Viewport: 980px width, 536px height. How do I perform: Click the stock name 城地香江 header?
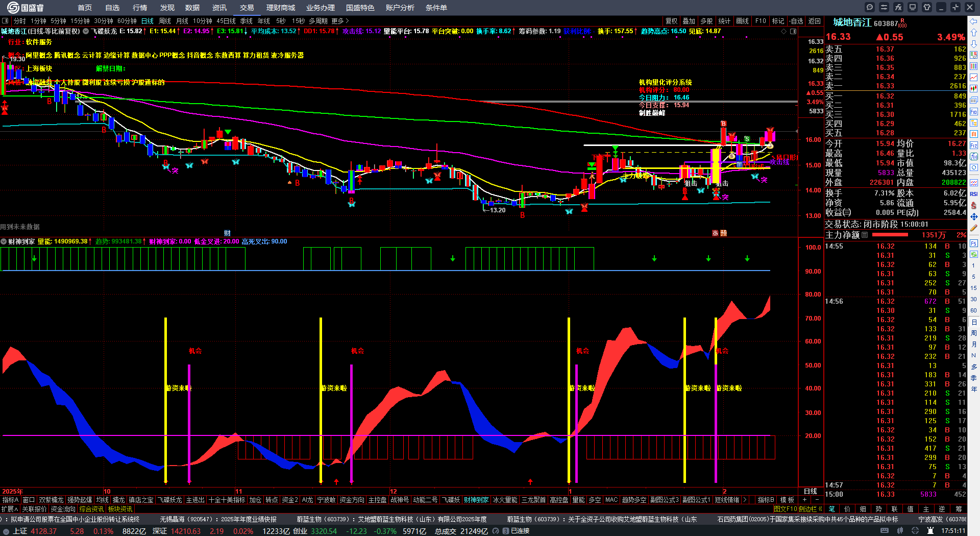coord(852,22)
